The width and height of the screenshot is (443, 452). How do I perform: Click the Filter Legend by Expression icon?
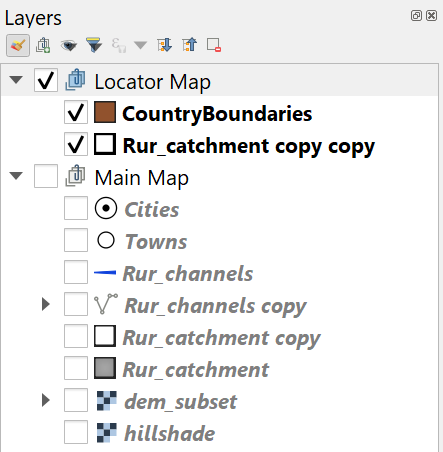tap(119, 45)
